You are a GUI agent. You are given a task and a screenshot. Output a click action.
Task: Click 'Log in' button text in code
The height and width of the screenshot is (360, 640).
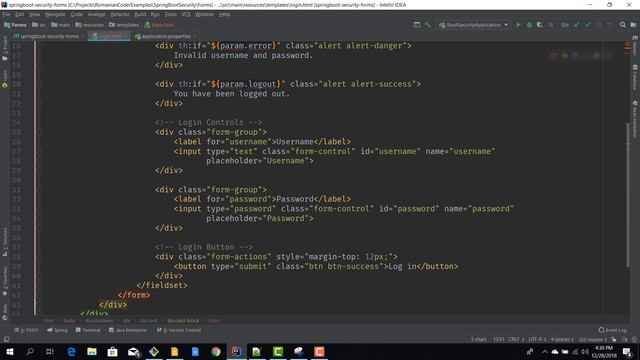(402, 266)
